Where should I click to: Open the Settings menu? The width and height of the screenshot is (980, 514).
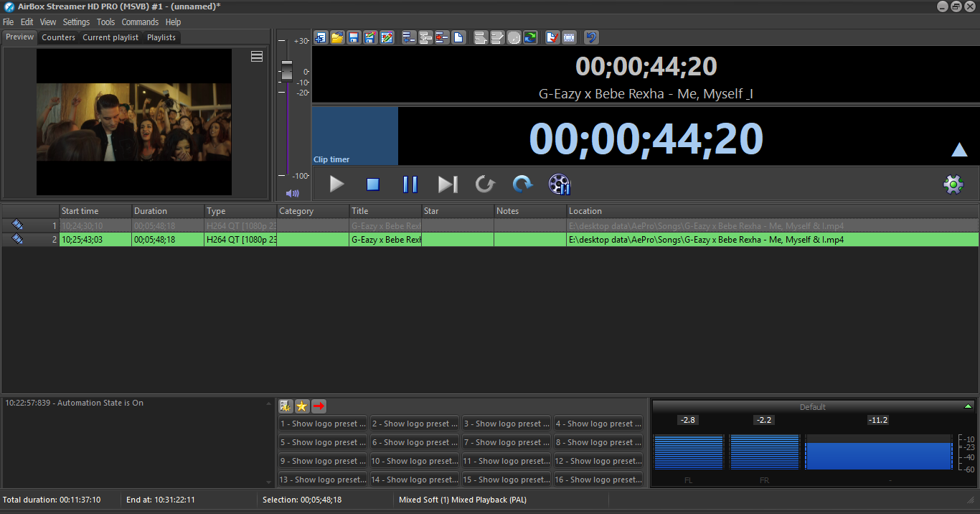tap(76, 22)
